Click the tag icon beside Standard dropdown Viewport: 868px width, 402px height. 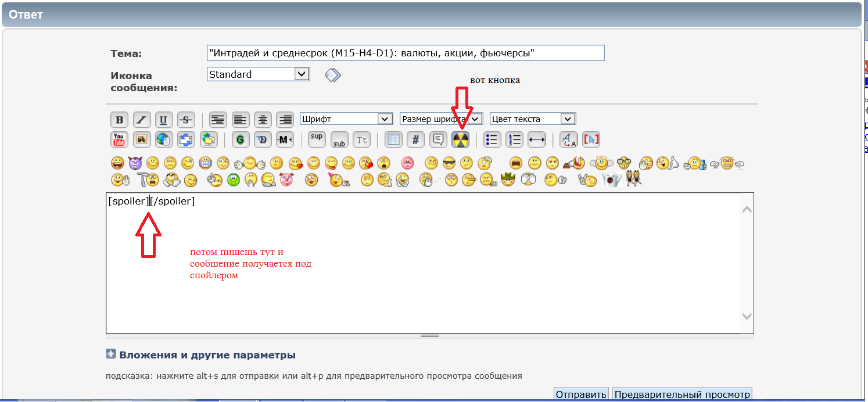click(333, 75)
